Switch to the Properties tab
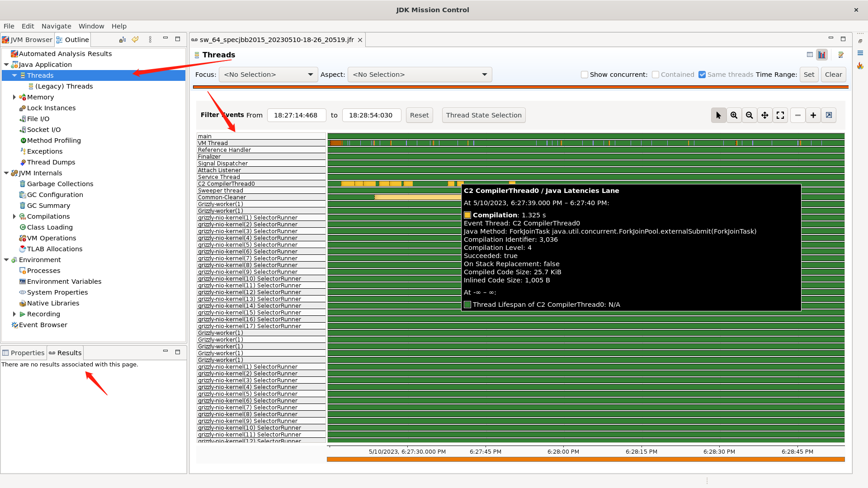868x488 pixels. click(x=24, y=353)
